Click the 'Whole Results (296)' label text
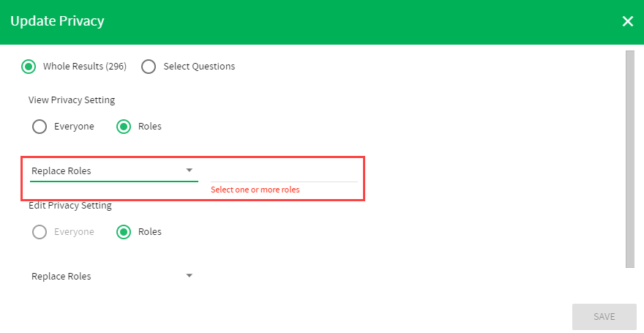 point(85,67)
